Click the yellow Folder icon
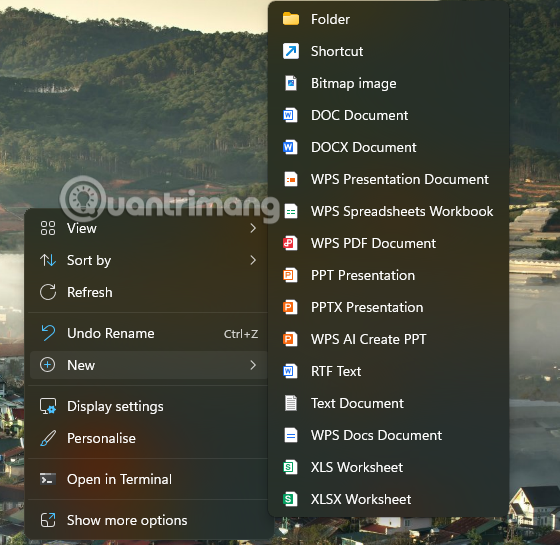The width and height of the screenshot is (560, 545). (x=291, y=19)
